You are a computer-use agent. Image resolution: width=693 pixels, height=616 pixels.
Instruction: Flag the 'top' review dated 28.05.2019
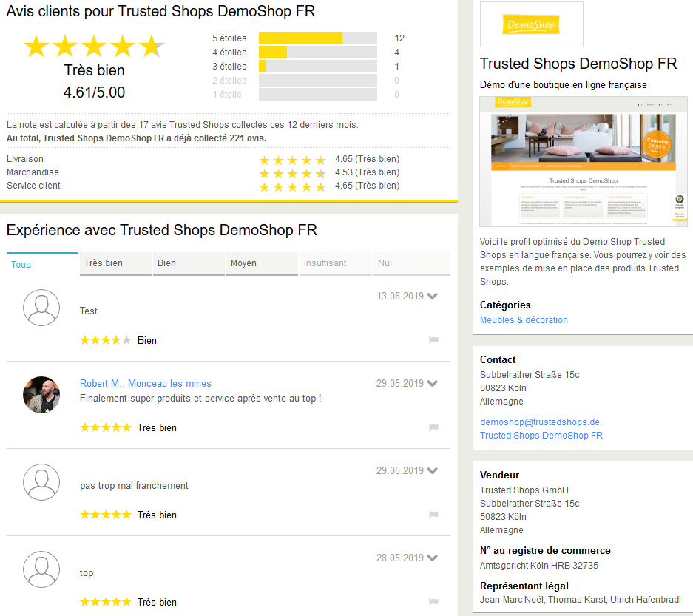tap(433, 601)
